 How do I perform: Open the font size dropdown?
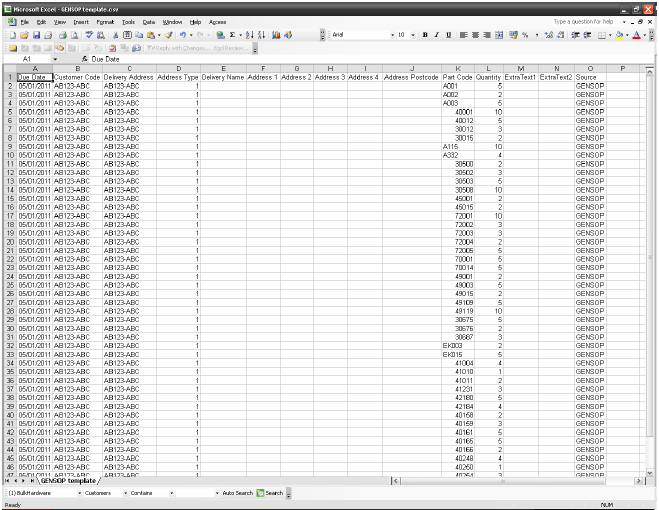pos(413,35)
